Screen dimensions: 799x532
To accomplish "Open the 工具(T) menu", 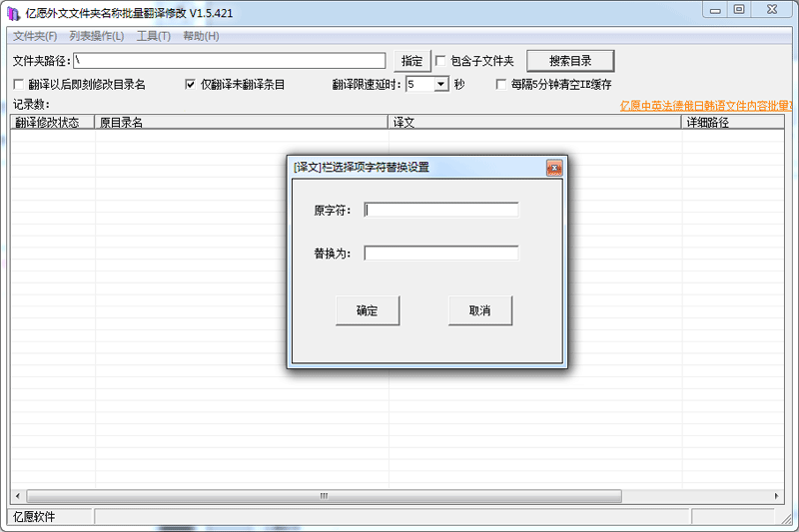I will click(x=153, y=36).
